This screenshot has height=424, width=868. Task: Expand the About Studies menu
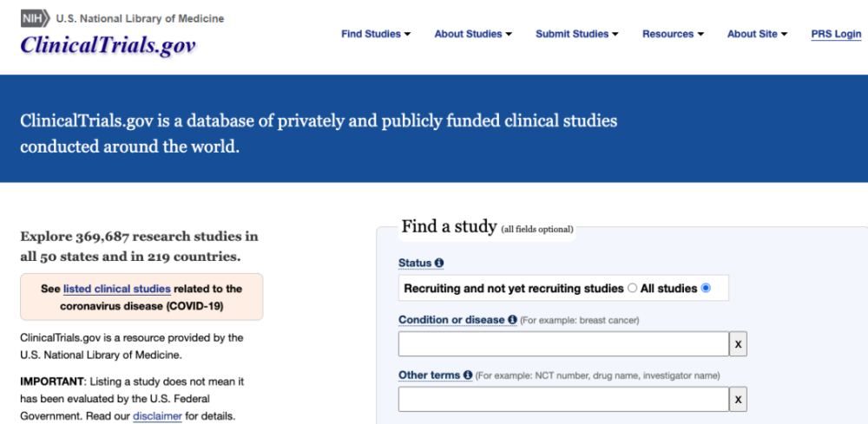pyautogui.click(x=473, y=34)
